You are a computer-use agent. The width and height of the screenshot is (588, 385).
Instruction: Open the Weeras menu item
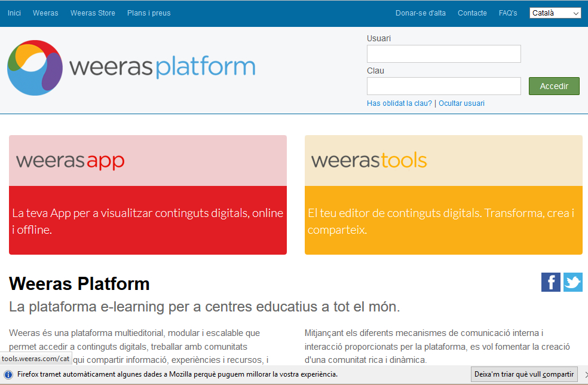pos(45,13)
